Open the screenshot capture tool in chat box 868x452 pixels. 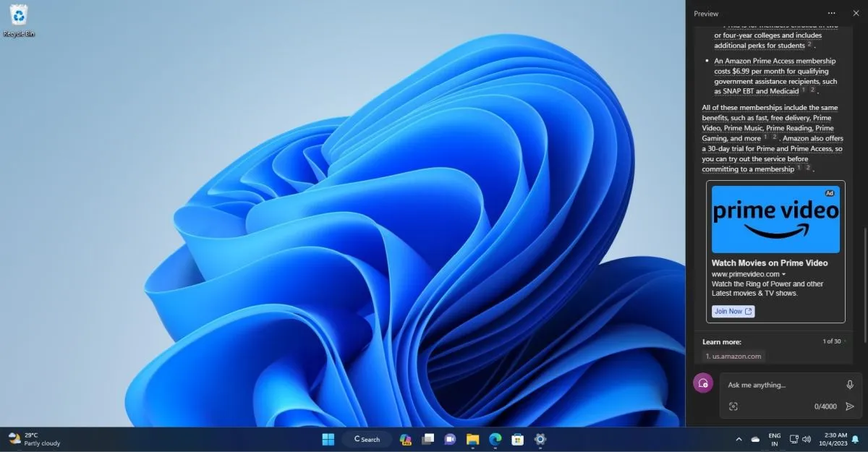tap(733, 406)
